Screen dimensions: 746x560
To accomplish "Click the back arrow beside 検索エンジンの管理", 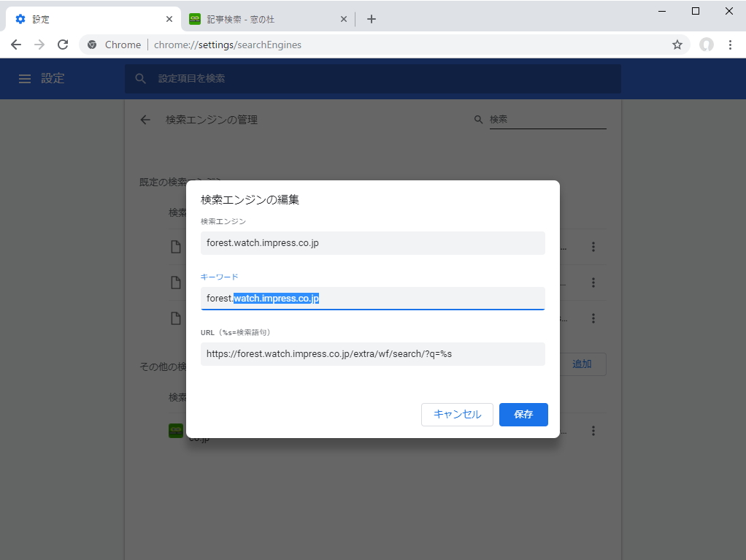I will 145,119.
